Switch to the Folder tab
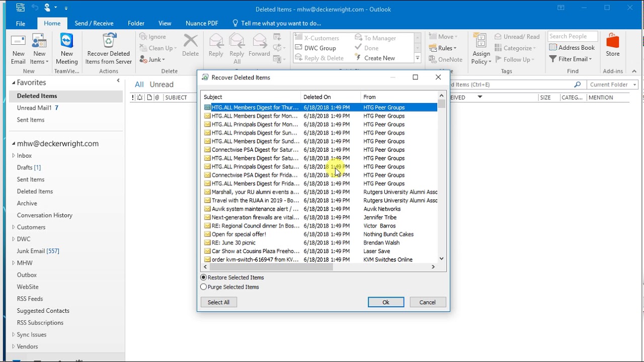 coord(136,23)
